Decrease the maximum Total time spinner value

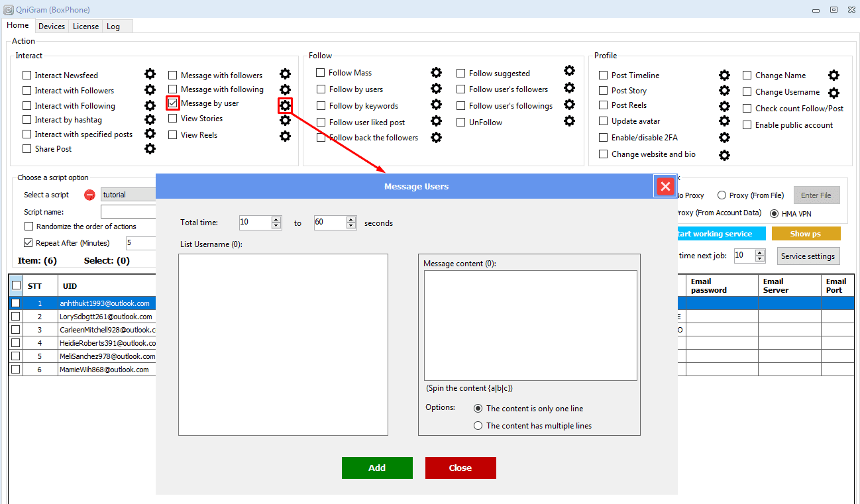[351, 227]
